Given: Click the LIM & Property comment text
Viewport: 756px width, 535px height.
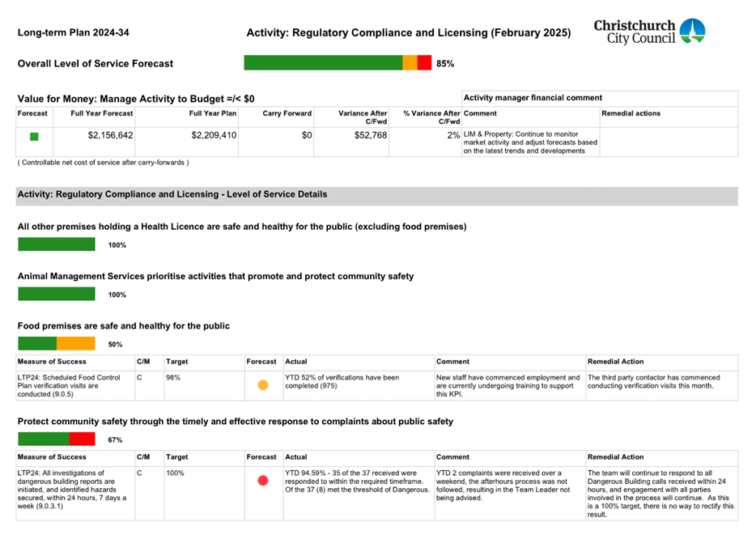Looking at the screenshot, I should click(530, 142).
